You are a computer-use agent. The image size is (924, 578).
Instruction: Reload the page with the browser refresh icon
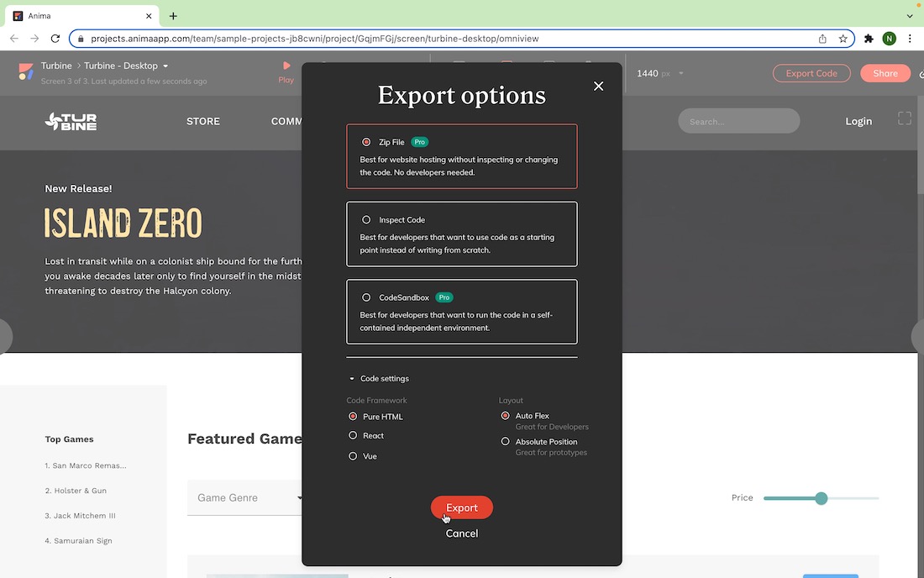tap(55, 39)
